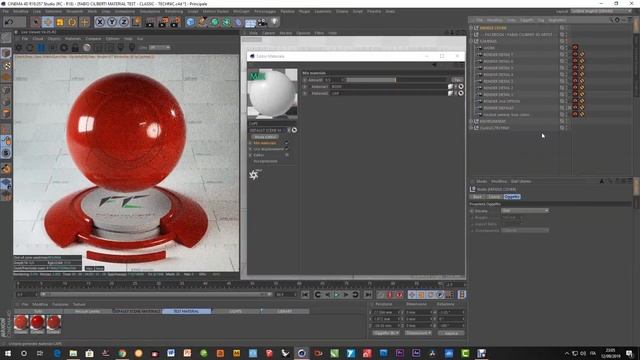This screenshot has width=640, height=360.
Task: Switch to LIGHTS material tab
Action: [x=236, y=311]
